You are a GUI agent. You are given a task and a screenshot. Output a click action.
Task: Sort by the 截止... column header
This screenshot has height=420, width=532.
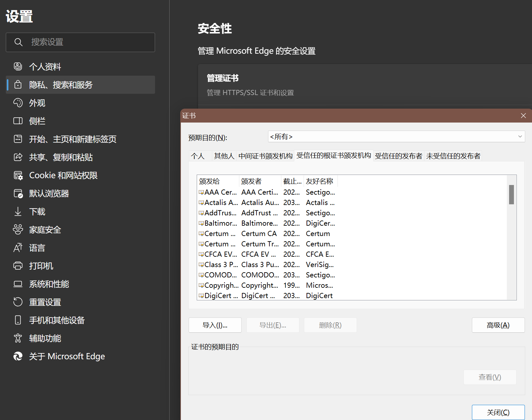click(292, 181)
